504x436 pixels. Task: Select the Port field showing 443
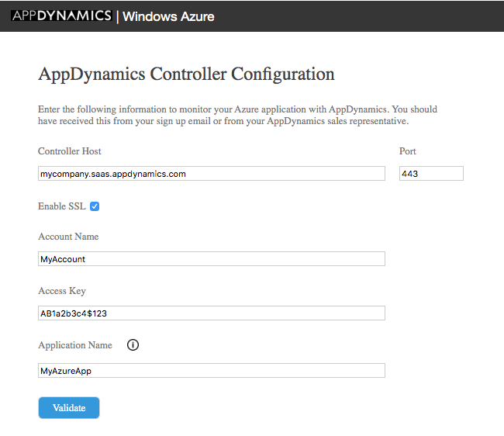point(431,174)
